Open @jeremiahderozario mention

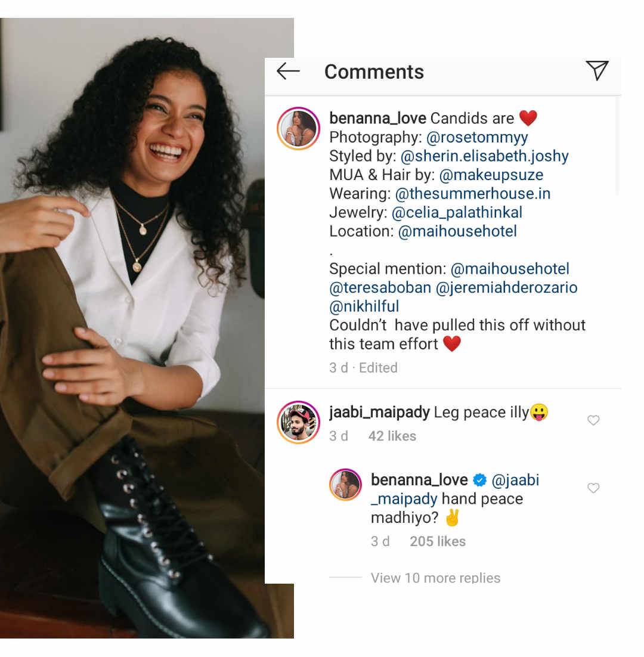coord(507,288)
